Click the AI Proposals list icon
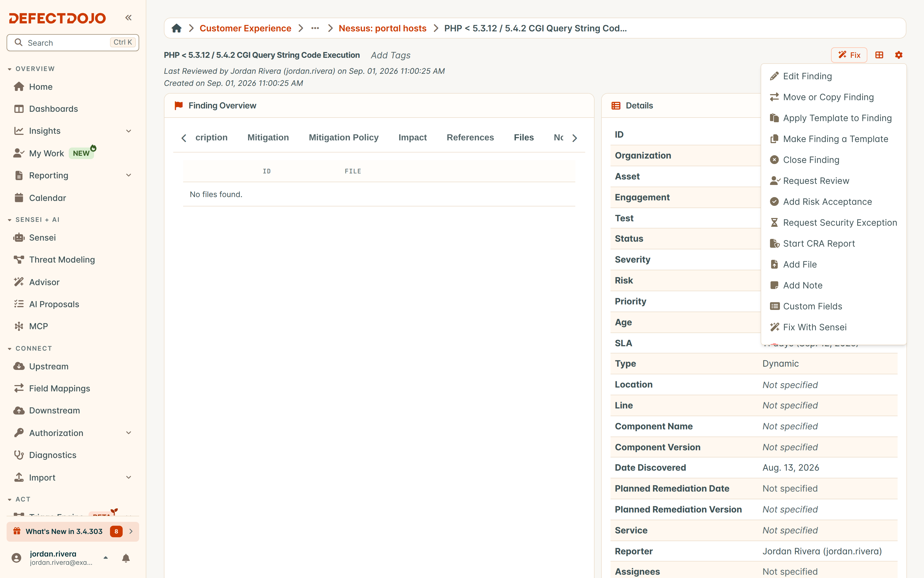This screenshot has width=924, height=578. [x=19, y=304]
